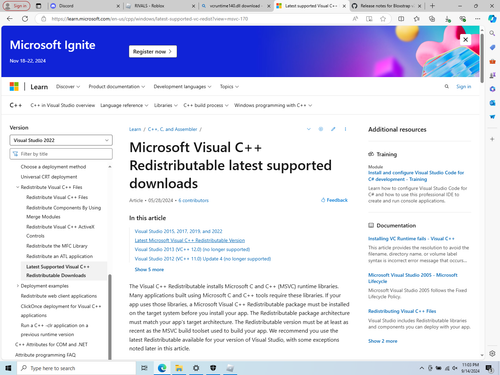Click the Filter by title field
500x375 pixels.
61,154
